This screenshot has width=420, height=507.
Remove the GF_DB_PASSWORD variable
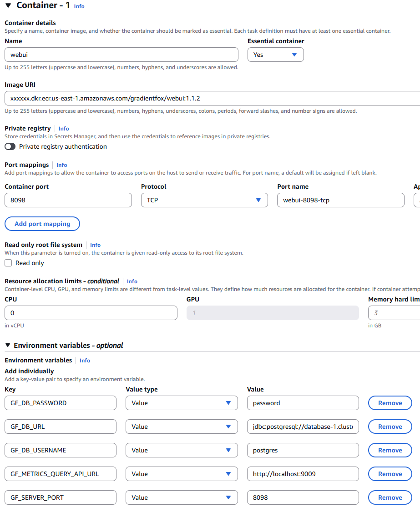click(390, 403)
